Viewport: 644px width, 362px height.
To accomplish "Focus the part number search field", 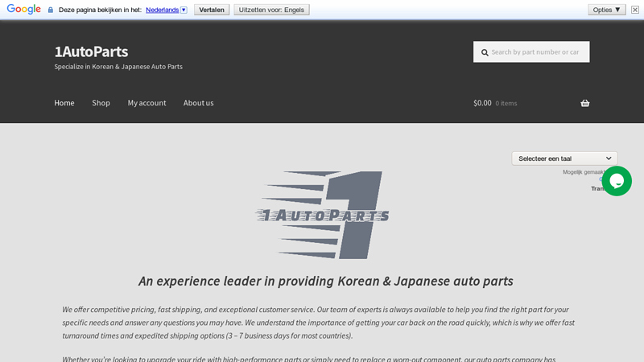I will click(x=531, y=51).
